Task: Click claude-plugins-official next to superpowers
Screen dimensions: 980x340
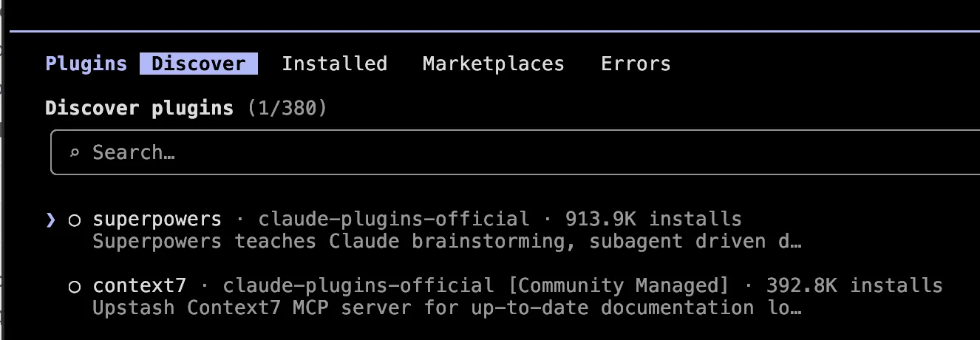Action: tap(393, 220)
